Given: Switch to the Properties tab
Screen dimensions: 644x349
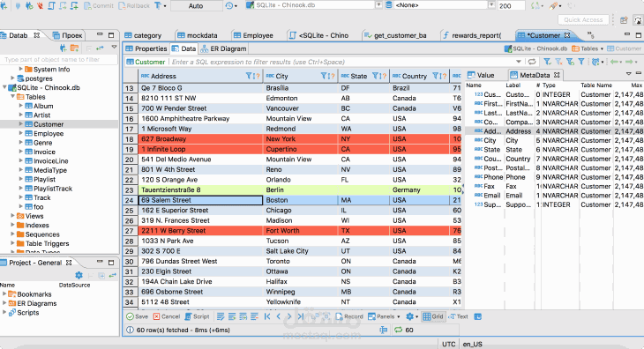Looking at the screenshot, I should [146, 48].
